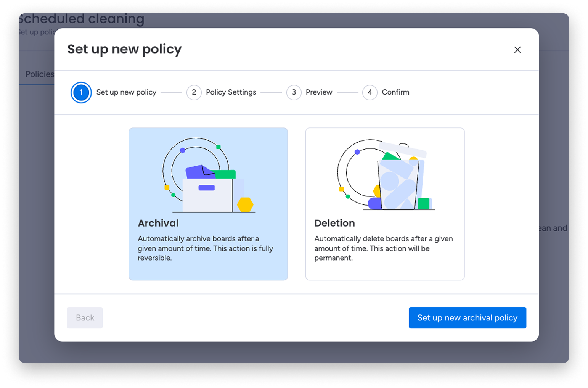Viewport: 588px width, 388px height.
Task: Jump to step 3 Preview
Action: click(x=309, y=92)
